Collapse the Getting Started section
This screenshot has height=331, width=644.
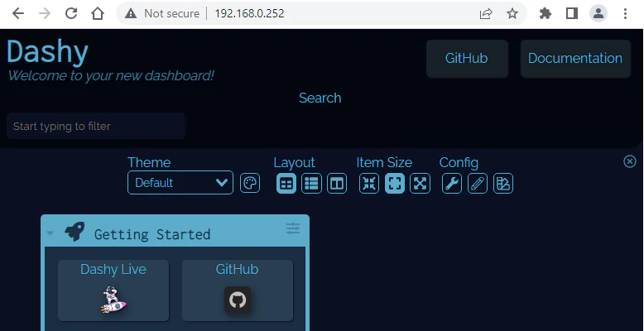pos(50,234)
